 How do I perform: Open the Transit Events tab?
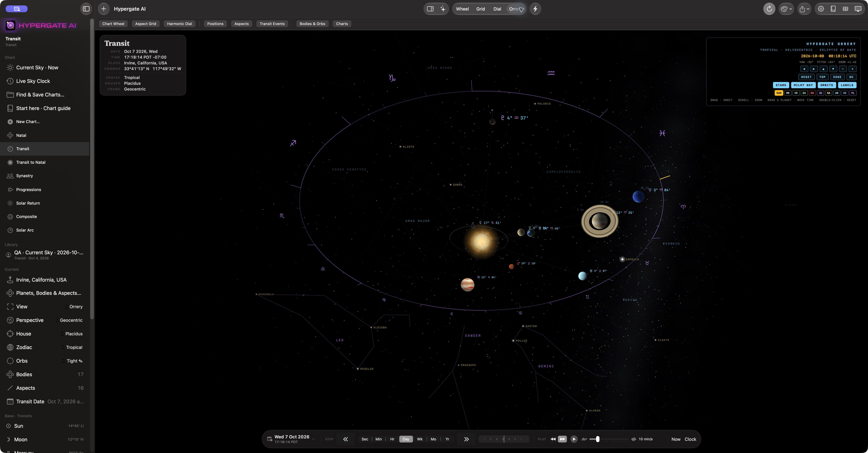click(x=272, y=24)
